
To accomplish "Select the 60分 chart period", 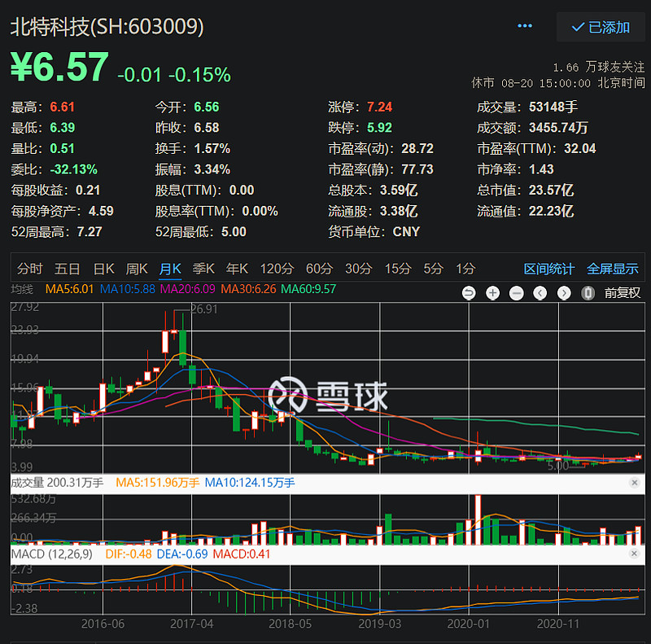I will tap(319, 269).
